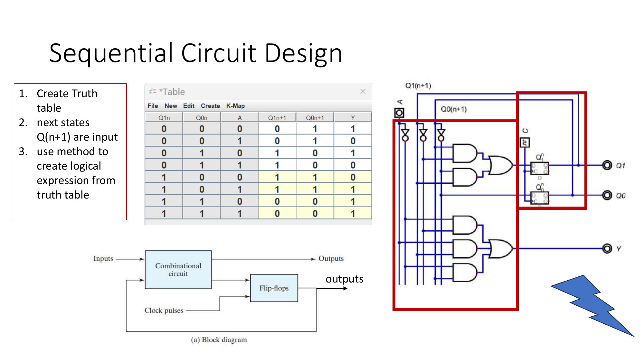The width and height of the screenshot is (644, 362).
Task: Click Q1n+1 cell in row 0 1 0
Action: click(277, 153)
